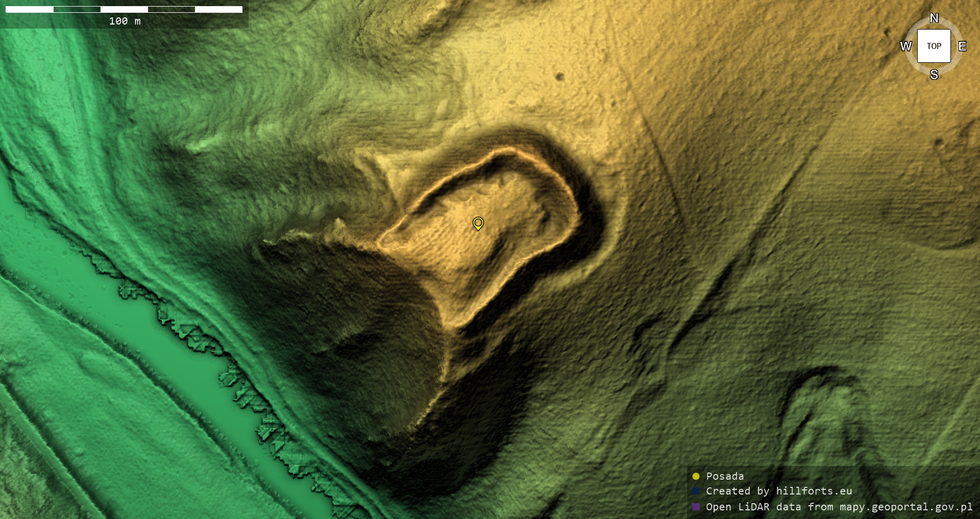
Task: Click the 100 m scale label
Action: pyautogui.click(x=125, y=21)
